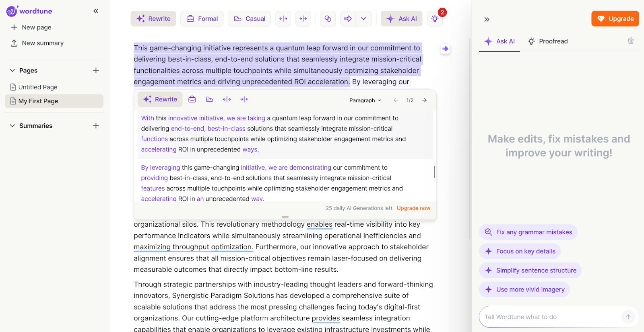Select 'Fix any grammar mistakes' suggestion
The width and height of the screenshot is (644, 332).
coord(528,232)
